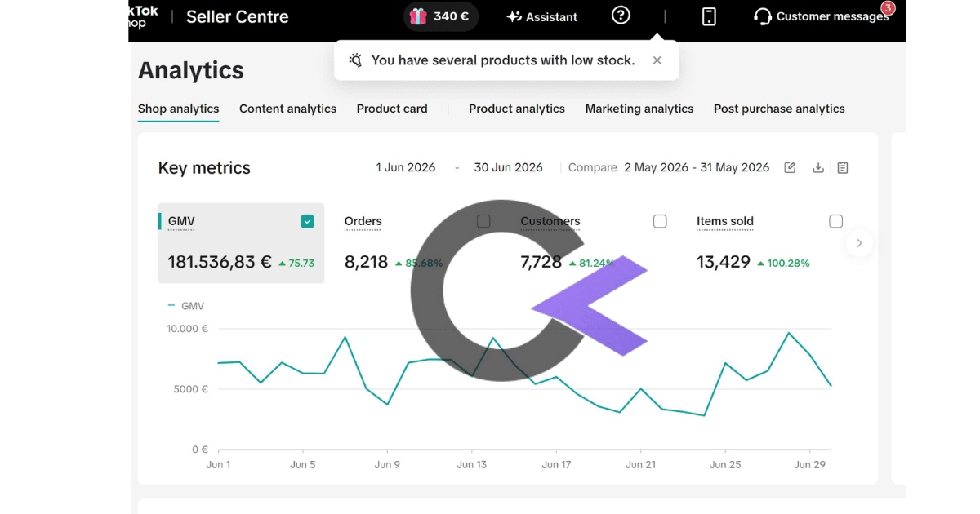Enable the Customers metric checkbox

660,221
